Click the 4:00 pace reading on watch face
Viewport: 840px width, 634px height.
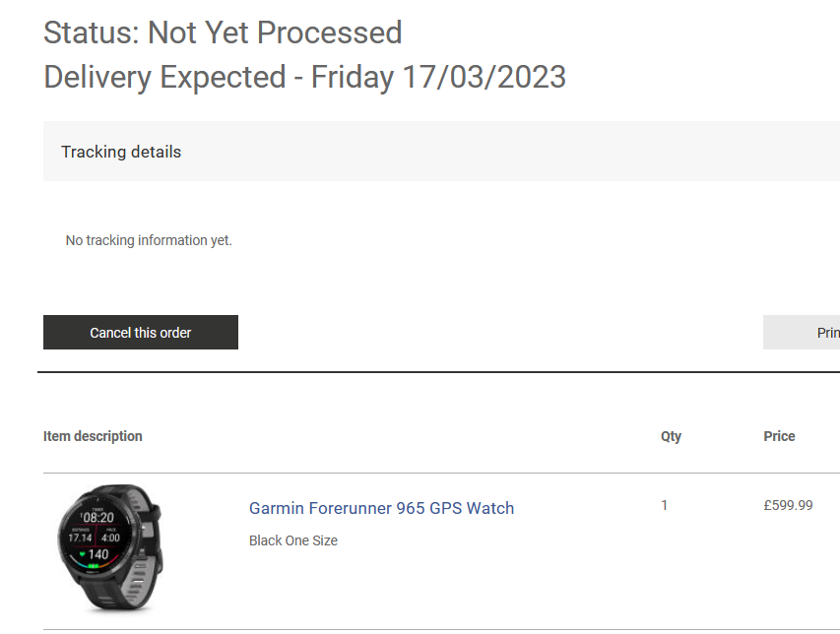tap(110, 538)
